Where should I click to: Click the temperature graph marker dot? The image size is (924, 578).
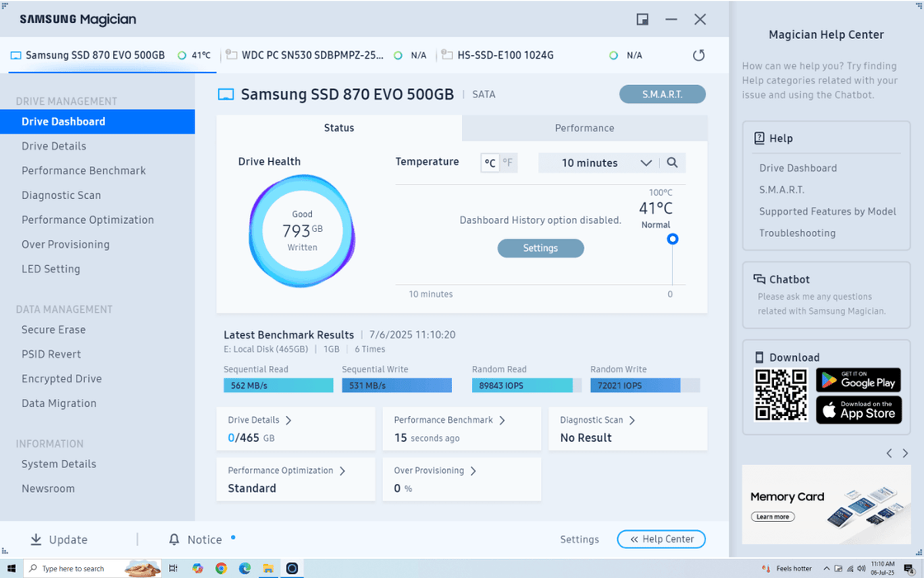(x=672, y=239)
